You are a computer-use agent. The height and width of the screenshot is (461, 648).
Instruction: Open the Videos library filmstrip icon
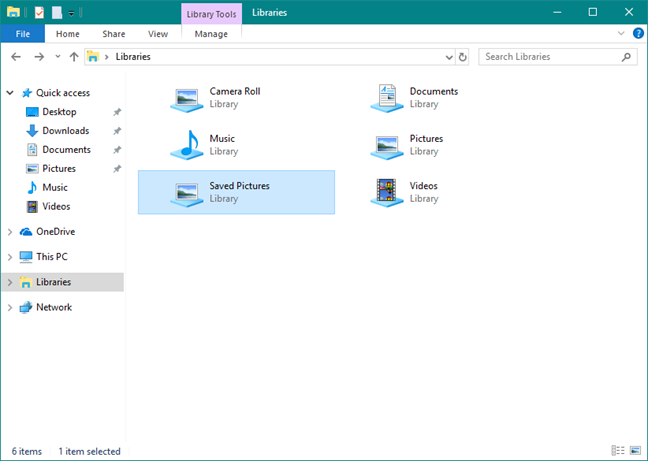[x=387, y=192]
